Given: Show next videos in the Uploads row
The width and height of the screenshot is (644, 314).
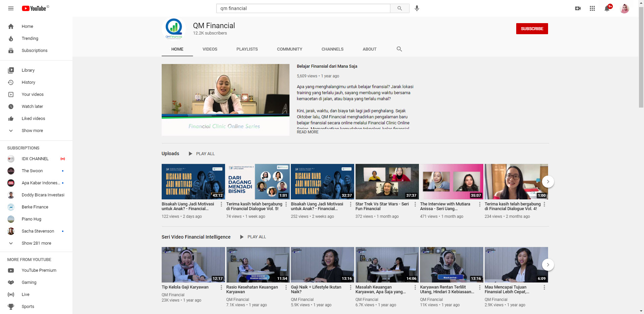Looking at the screenshot, I should [548, 182].
